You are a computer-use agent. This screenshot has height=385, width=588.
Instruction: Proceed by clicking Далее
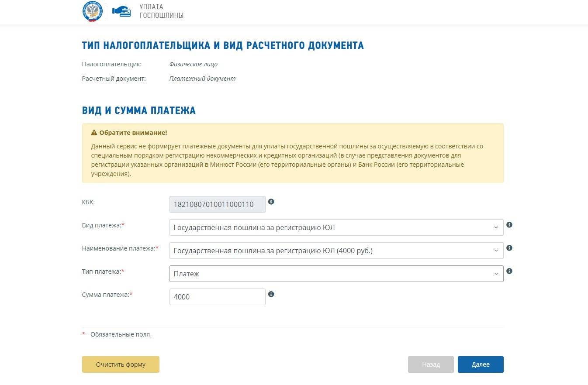click(x=480, y=364)
